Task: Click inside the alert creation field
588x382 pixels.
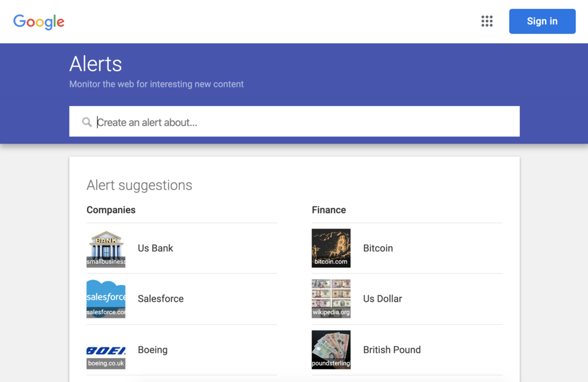Action: (294, 121)
